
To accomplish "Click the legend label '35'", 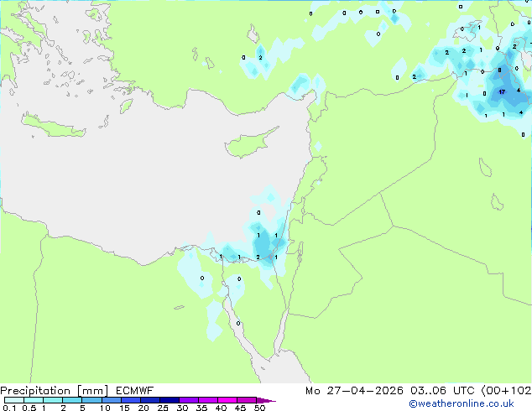I will tap(201, 408).
